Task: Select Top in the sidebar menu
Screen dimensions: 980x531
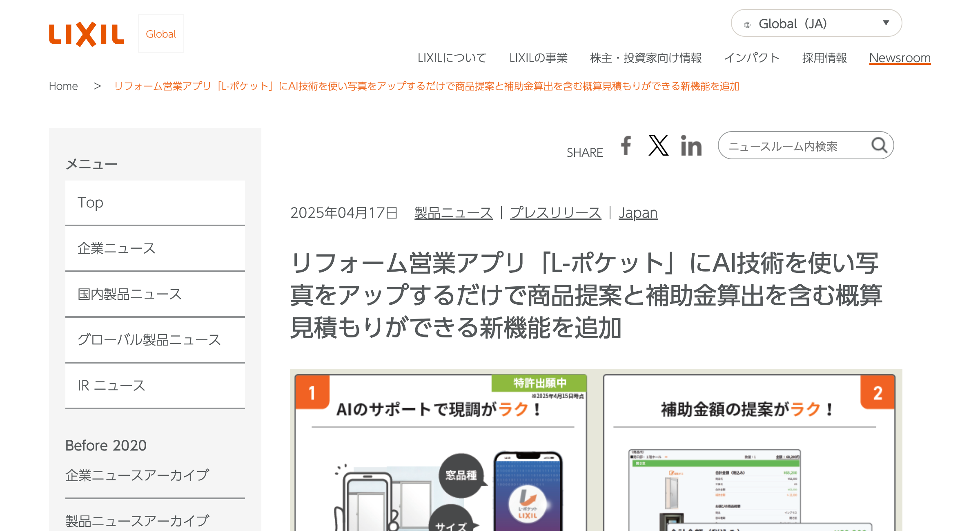Action: point(155,203)
